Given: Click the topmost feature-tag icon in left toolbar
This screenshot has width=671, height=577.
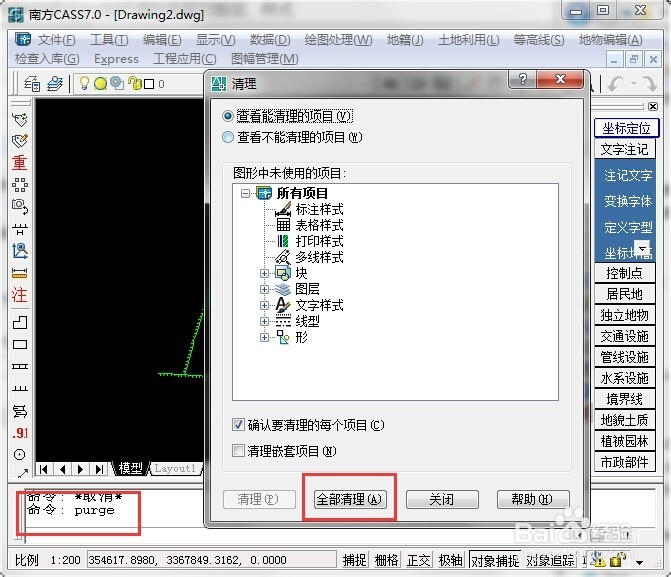Looking at the screenshot, I should [x=20, y=119].
